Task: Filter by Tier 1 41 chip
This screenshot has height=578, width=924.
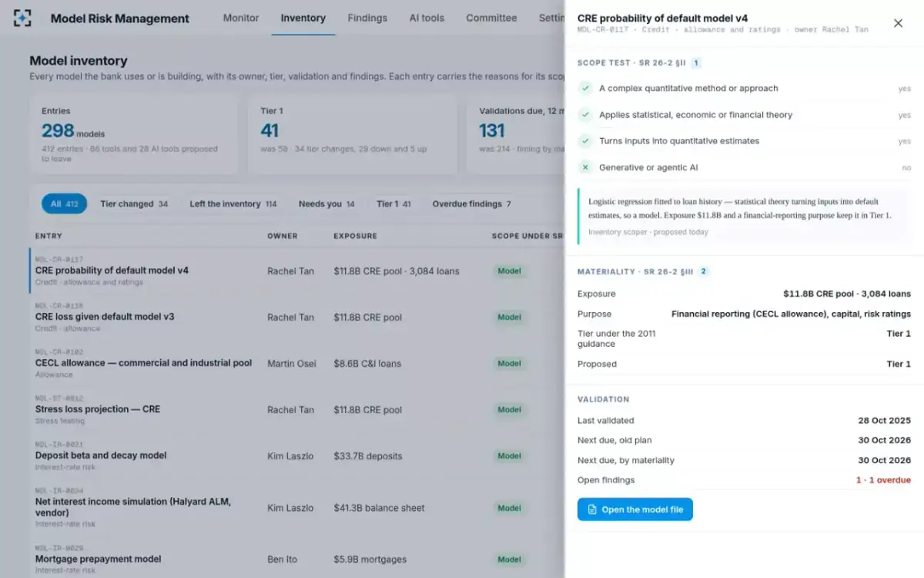Action: [x=393, y=204]
